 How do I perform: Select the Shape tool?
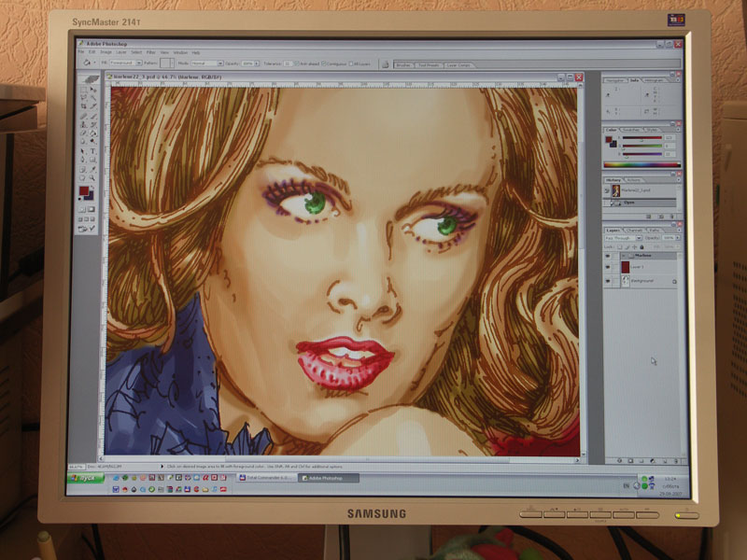[92, 160]
